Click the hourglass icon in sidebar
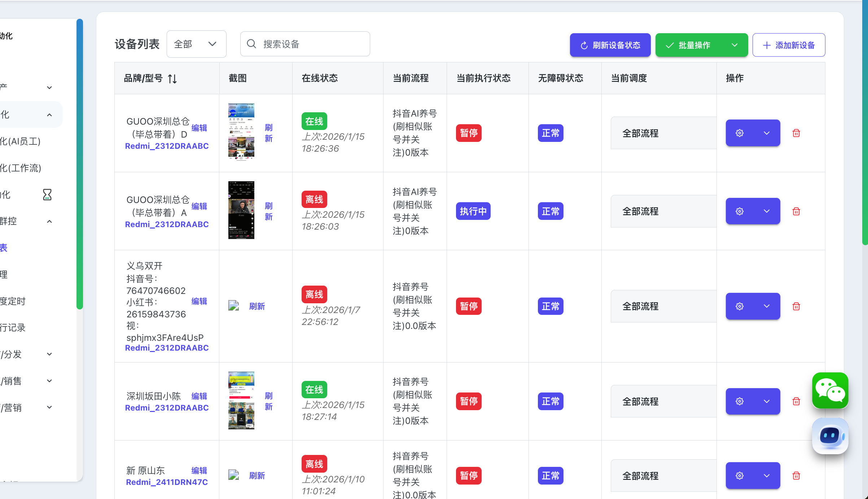This screenshot has height=499, width=868. pos(47,195)
